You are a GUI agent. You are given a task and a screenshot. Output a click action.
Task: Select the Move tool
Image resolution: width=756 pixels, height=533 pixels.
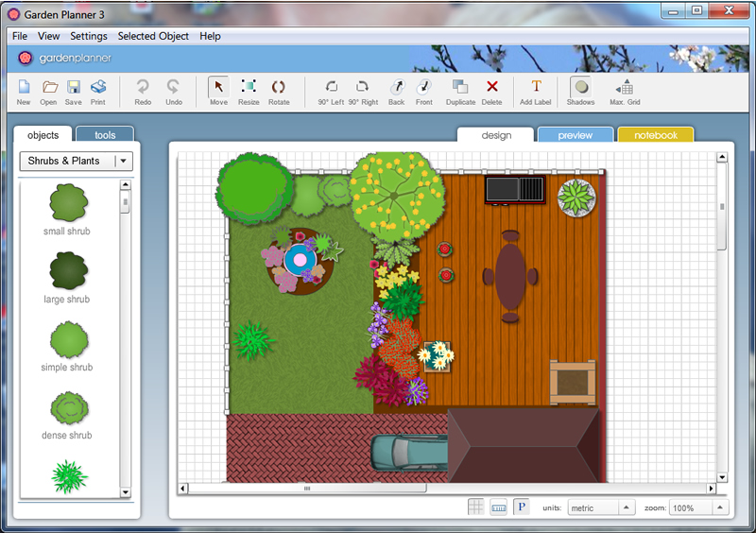tap(218, 92)
